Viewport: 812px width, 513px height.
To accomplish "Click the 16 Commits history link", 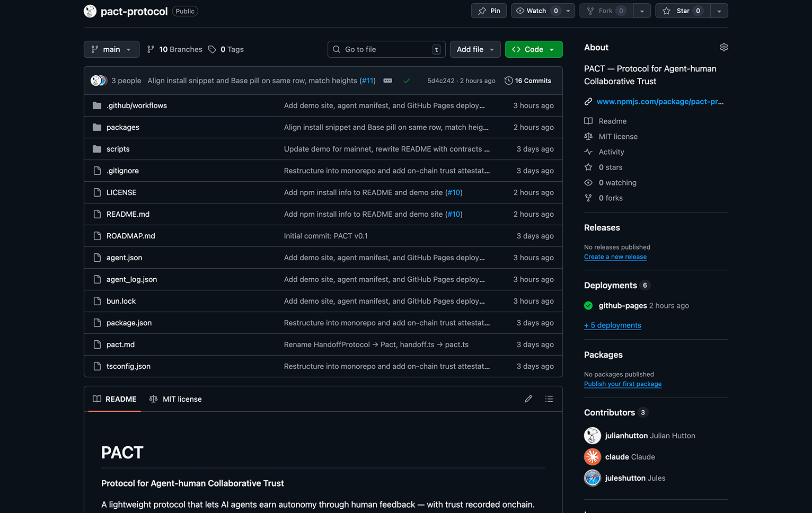I will 528,81.
